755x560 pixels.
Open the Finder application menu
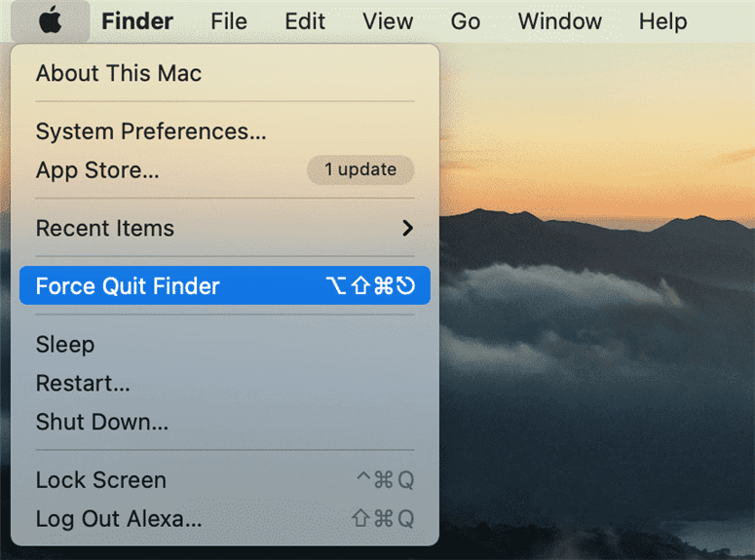click(x=137, y=21)
